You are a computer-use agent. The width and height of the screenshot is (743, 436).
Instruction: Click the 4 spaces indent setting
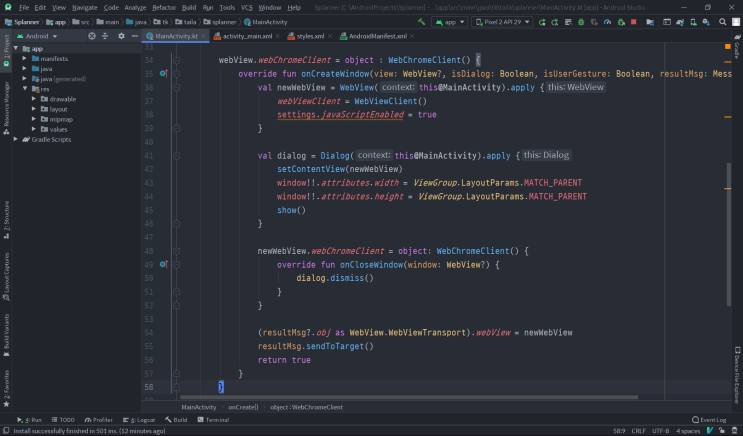[688, 431]
